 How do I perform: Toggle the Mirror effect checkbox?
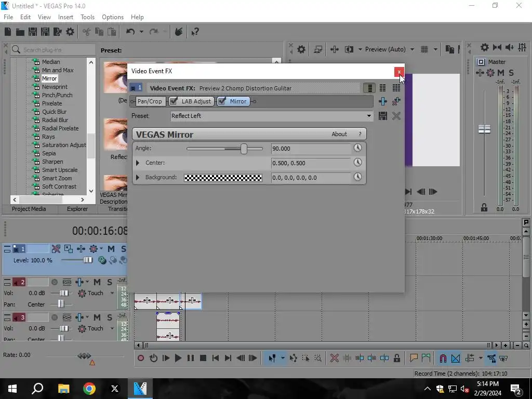click(221, 101)
